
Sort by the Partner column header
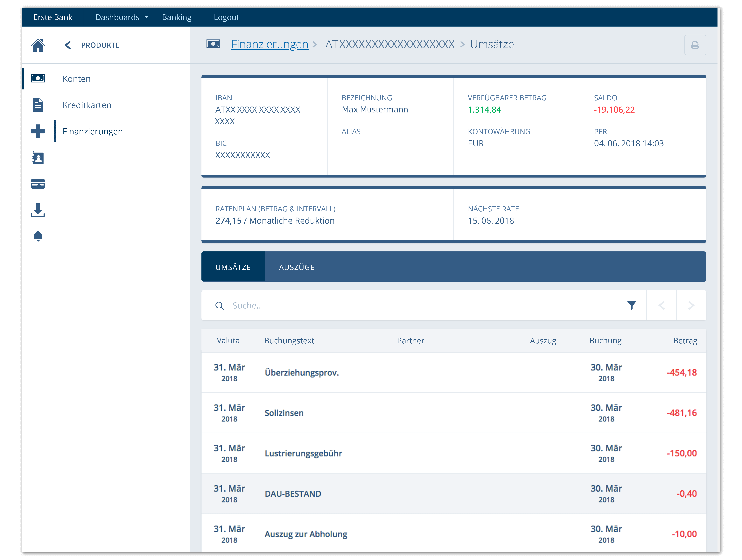411,341
